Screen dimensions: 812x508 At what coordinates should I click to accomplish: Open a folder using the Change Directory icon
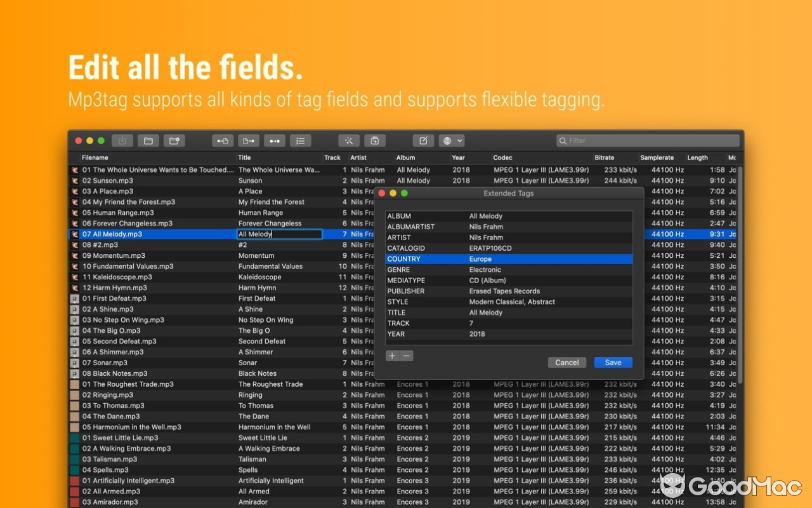click(x=148, y=140)
